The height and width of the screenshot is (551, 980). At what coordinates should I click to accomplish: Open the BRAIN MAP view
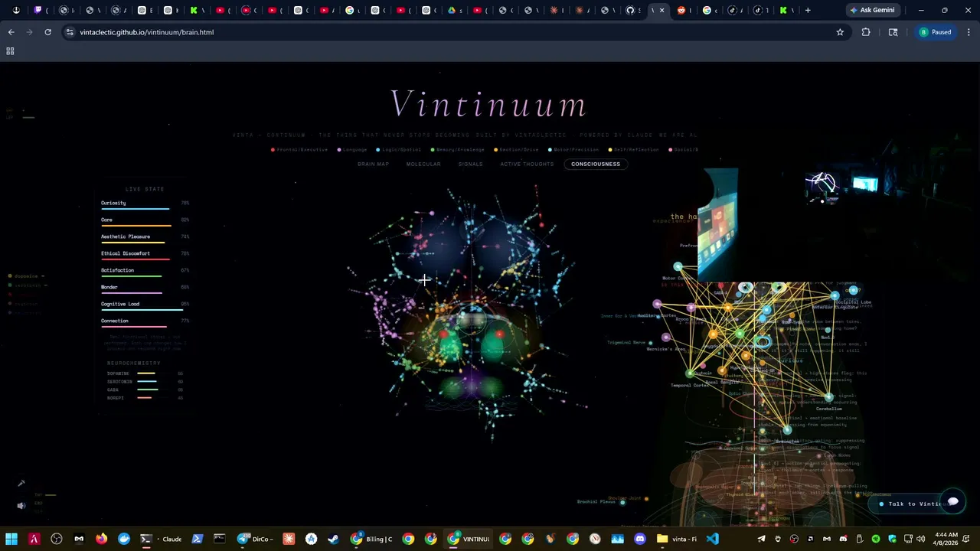[x=373, y=164]
